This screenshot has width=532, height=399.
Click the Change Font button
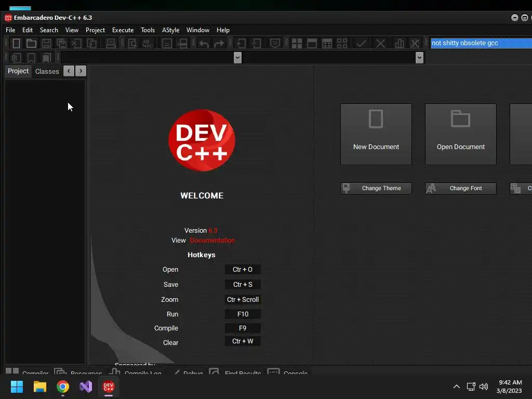(461, 188)
